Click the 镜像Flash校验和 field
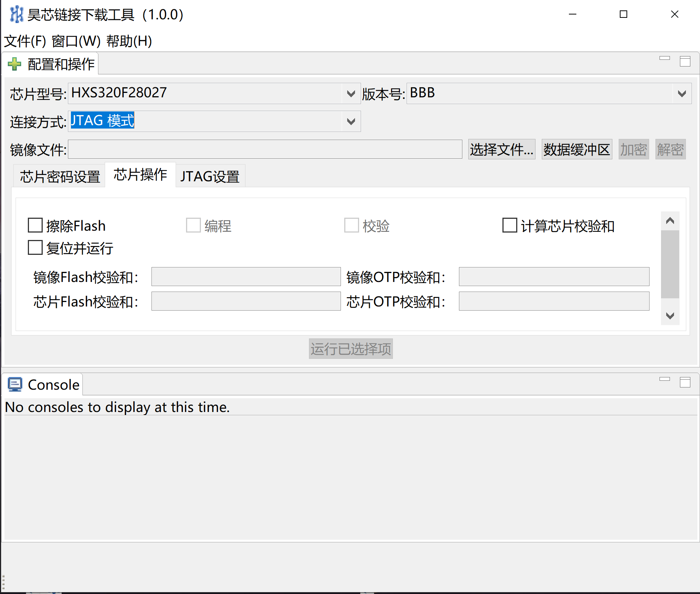 [x=246, y=276]
